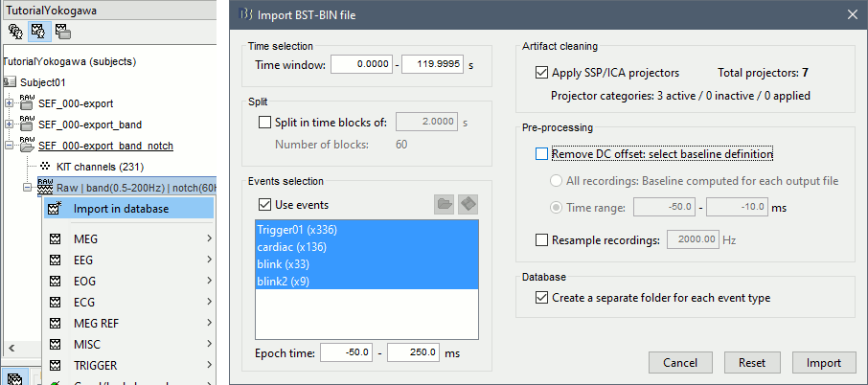Click the save events icon
The height and width of the screenshot is (385, 868).
coord(468,205)
